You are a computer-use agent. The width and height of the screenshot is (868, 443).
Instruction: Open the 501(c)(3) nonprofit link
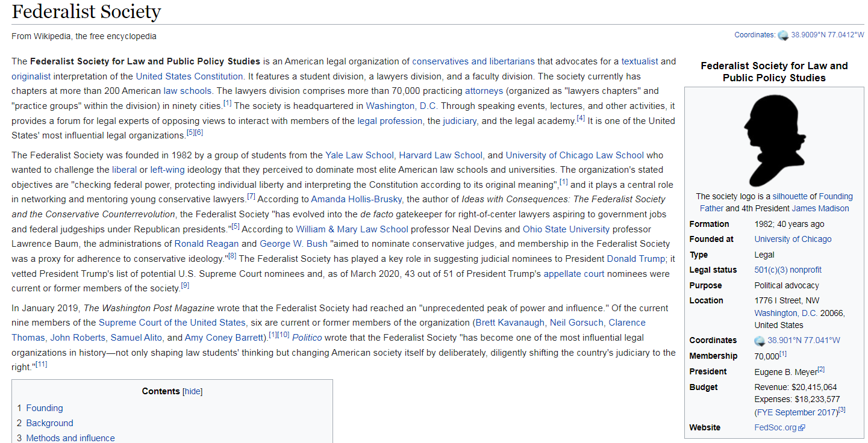pos(788,270)
